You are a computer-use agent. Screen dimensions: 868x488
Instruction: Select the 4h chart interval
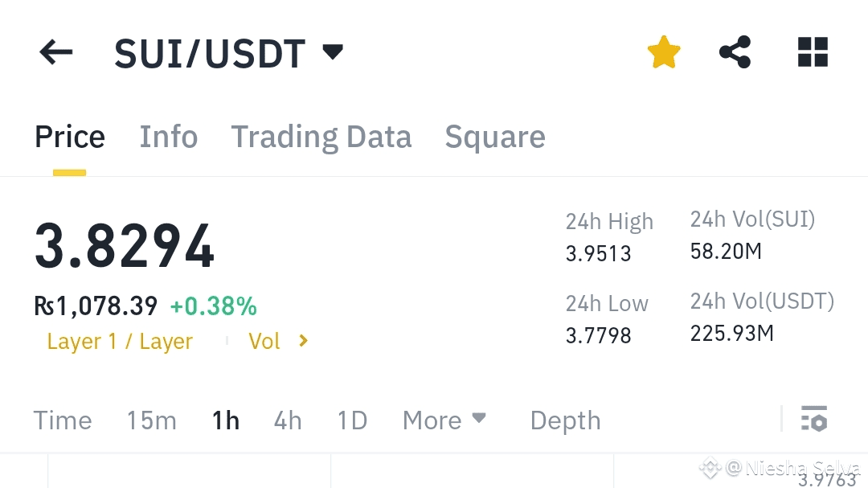tap(288, 420)
